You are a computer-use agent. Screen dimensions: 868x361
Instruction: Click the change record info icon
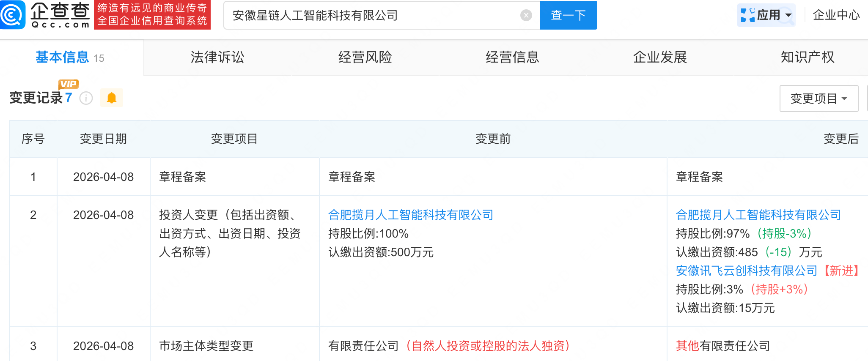(x=86, y=98)
